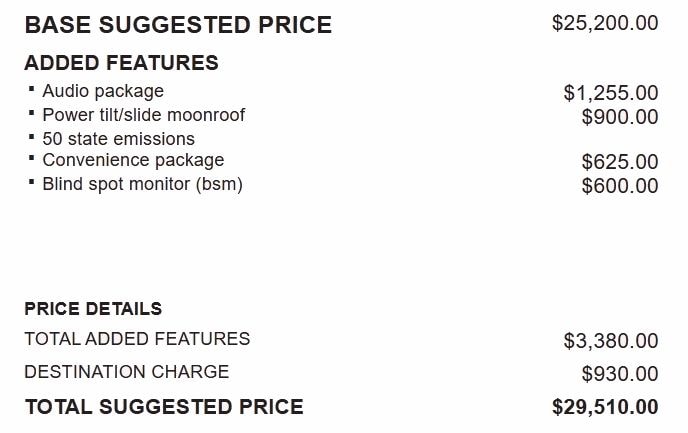Click the $900.00 moonroof price
The width and height of the screenshot is (688, 433).
(x=620, y=117)
